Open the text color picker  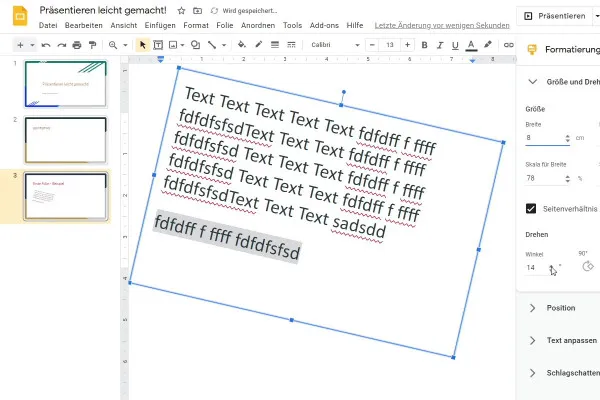471,46
